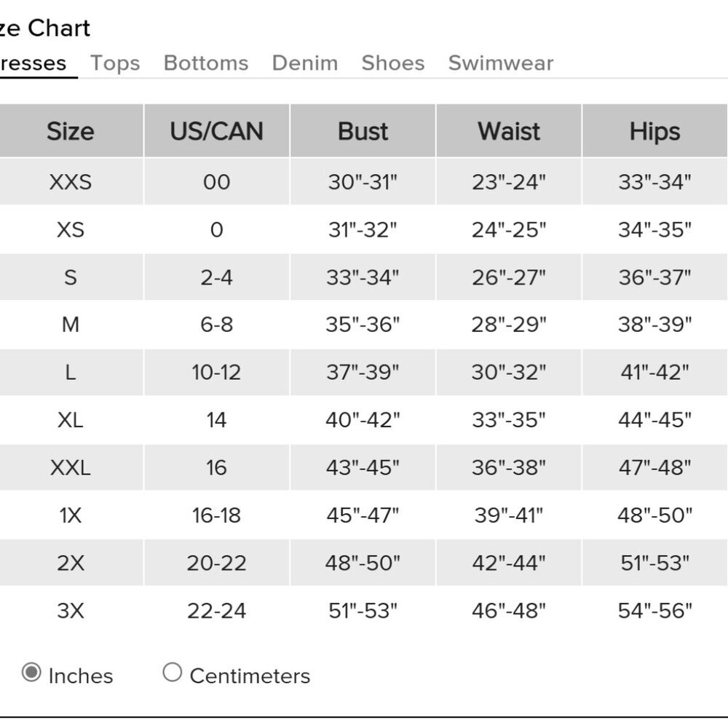The image size is (728, 728).
Task: Switch units to Centimeters
Action: (x=173, y=673)
